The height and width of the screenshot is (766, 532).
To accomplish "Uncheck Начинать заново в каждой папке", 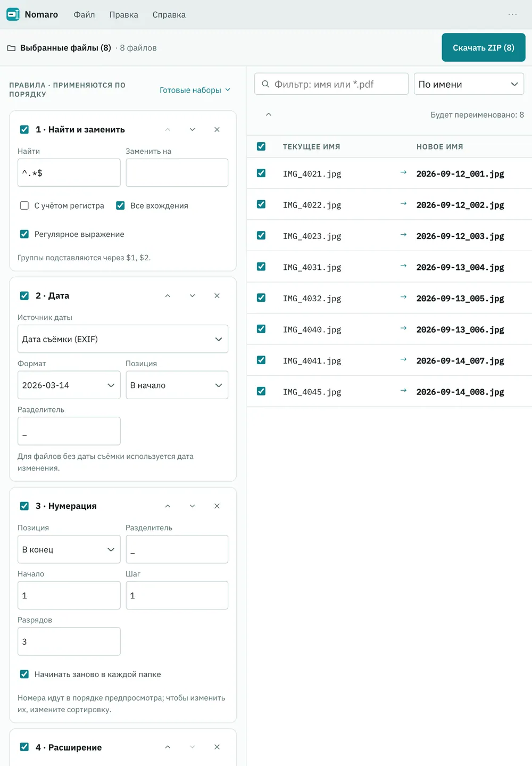I will [24, 674].
